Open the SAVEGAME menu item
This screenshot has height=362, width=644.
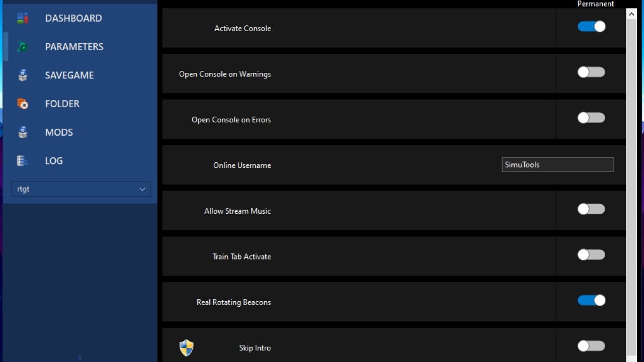click(x=69, y=75)
